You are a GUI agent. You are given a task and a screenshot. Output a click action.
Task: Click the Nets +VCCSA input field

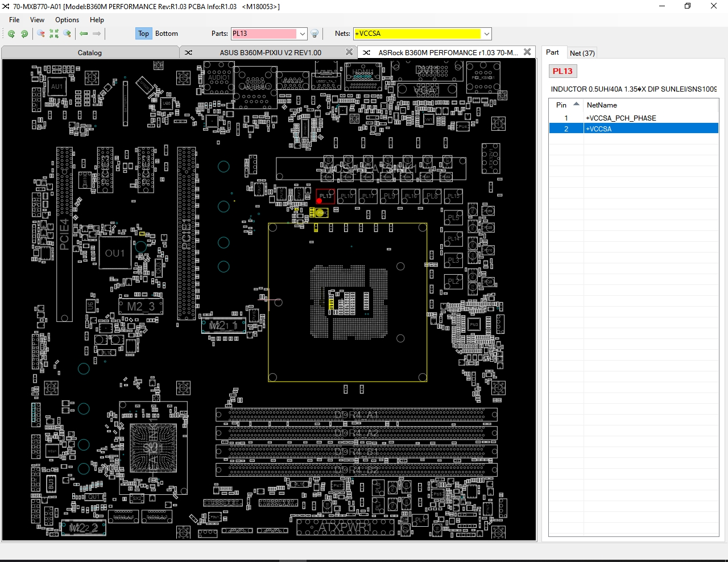(x=417, y=34)
